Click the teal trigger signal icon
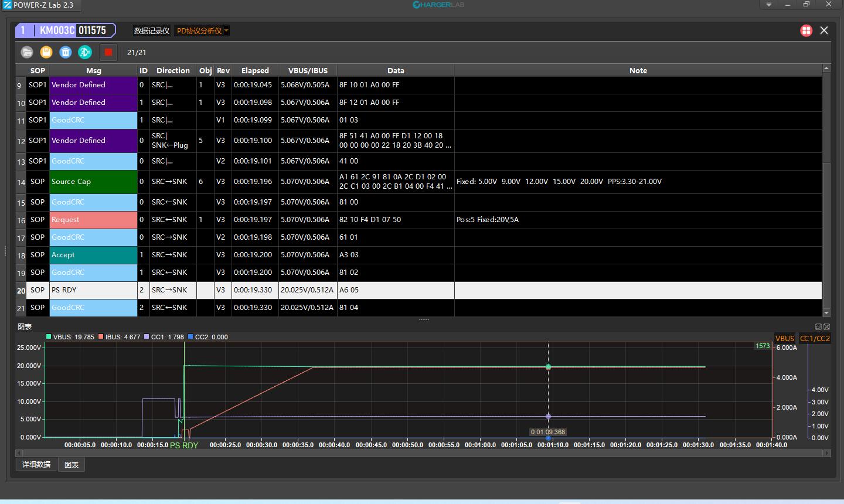Viewport: 844px width, 504px height. click(85, 52)
